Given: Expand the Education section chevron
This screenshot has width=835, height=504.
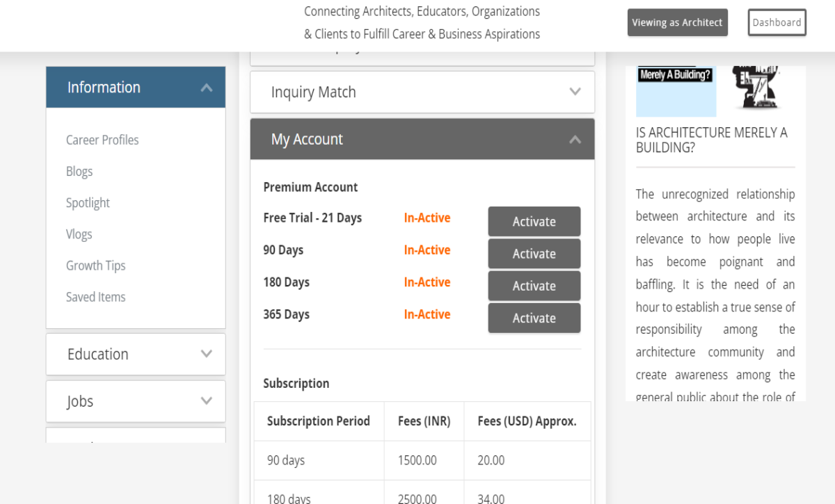Looking at the screenshot, I should click(207, 354).
